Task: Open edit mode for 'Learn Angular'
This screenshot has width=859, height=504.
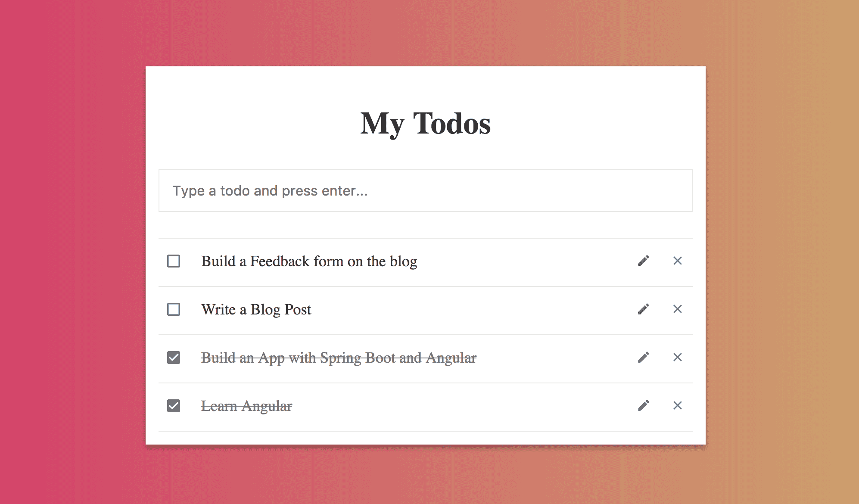Action: (643, 406)
